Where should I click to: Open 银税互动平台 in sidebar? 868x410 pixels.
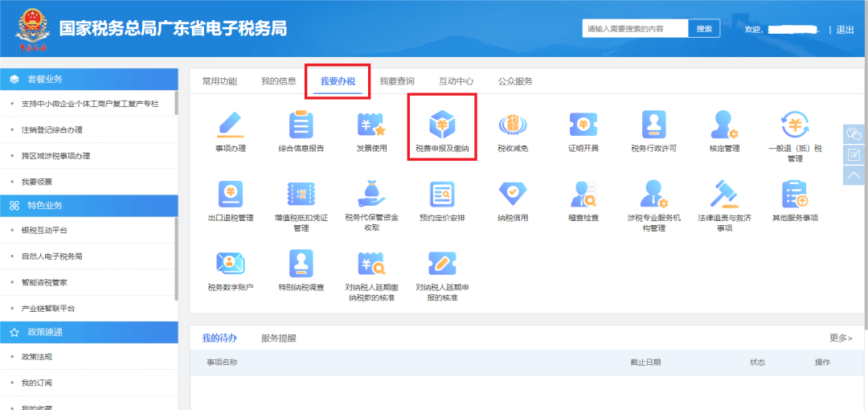point(44,230)
